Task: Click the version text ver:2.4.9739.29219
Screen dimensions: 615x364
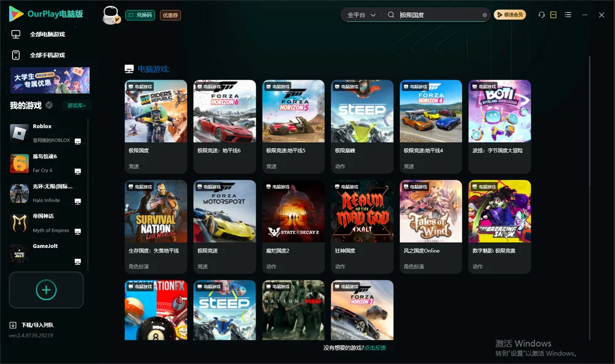Action: pyautogui.click(x=31, y=335)
